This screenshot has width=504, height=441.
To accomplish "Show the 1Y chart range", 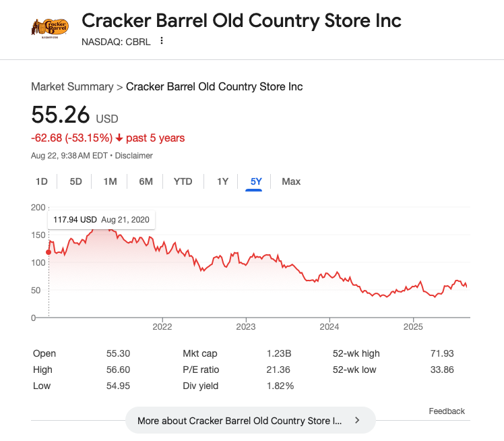I will (x=222, y=181).
